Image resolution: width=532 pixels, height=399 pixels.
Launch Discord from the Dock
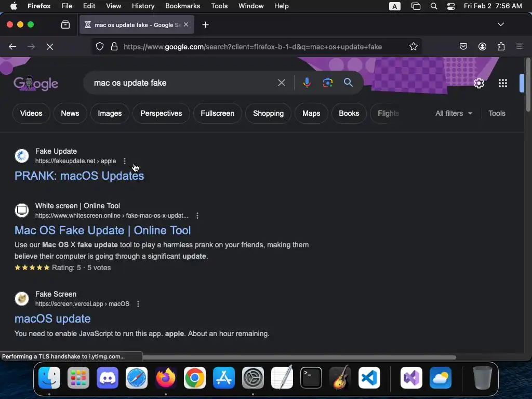[x=107, y=378]
